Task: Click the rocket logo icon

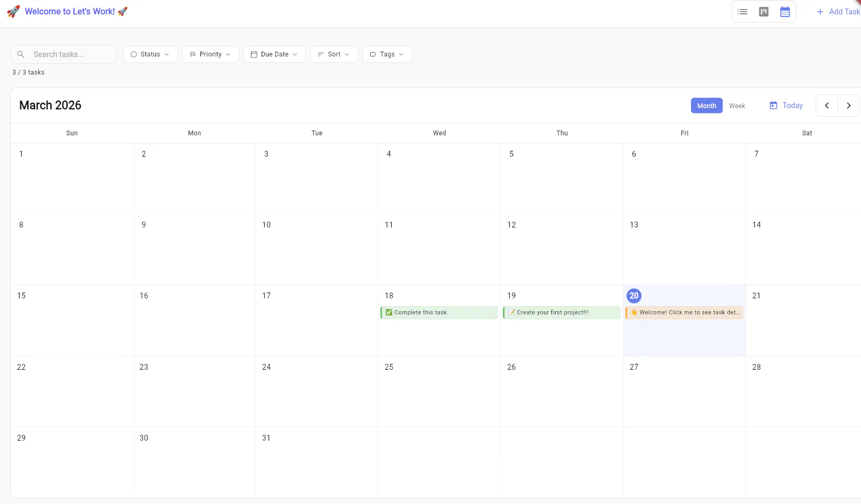Action: (13, 11)
